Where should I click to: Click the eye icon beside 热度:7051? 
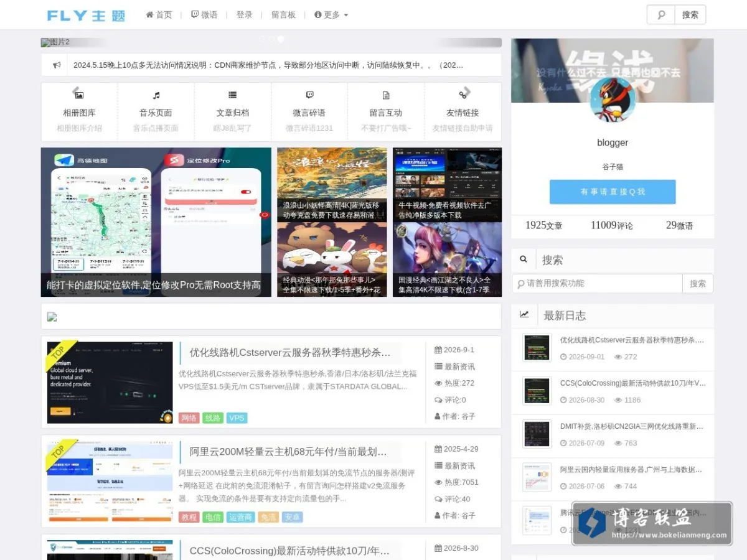[x=438, y=482]
